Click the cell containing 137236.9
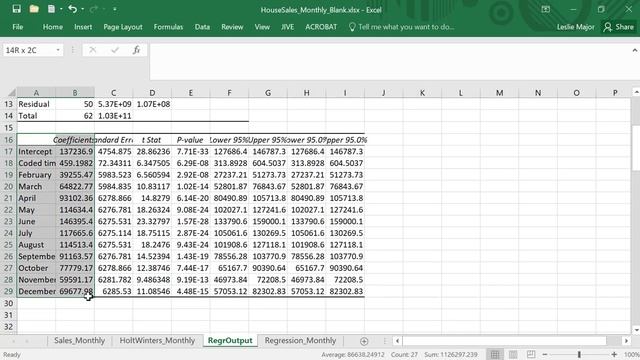Viewport: 640px width, 360px height. click(75, 151)
